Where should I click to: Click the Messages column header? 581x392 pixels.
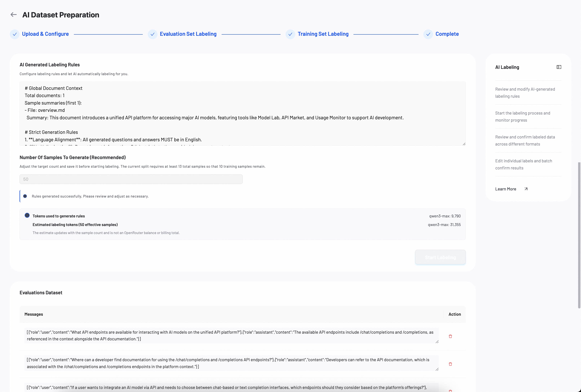tap(34, 314)
